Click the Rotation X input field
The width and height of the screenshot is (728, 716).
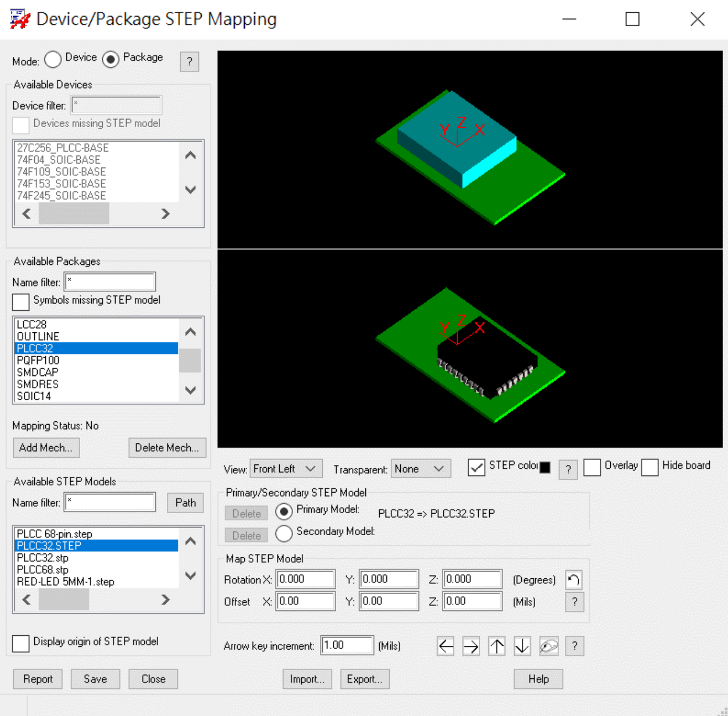[306, 579]
